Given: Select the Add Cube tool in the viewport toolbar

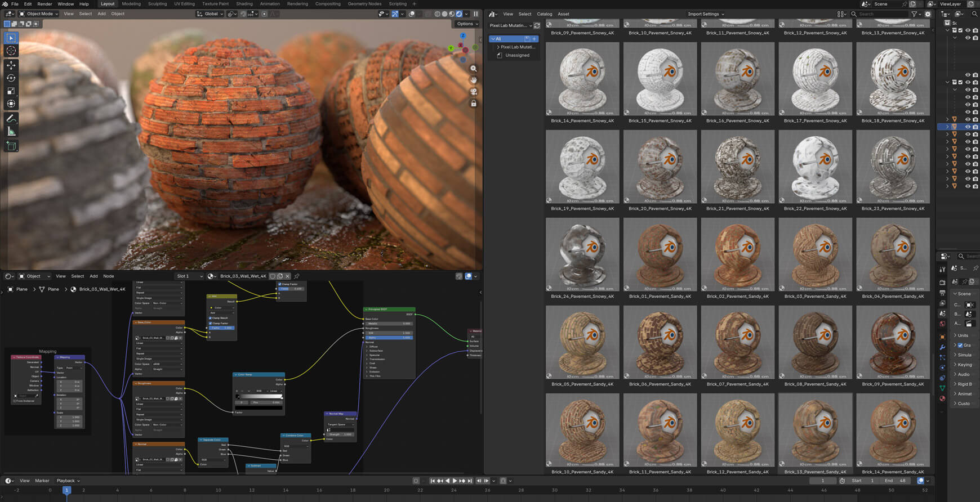Looking at the screenshot, I should pyautogui.click(x=11, y=146).
